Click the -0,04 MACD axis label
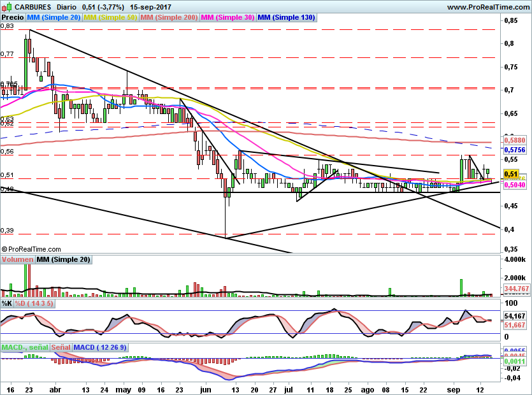Image resolution: width=532 pixels, height=395 pixels. coord(513,378)
